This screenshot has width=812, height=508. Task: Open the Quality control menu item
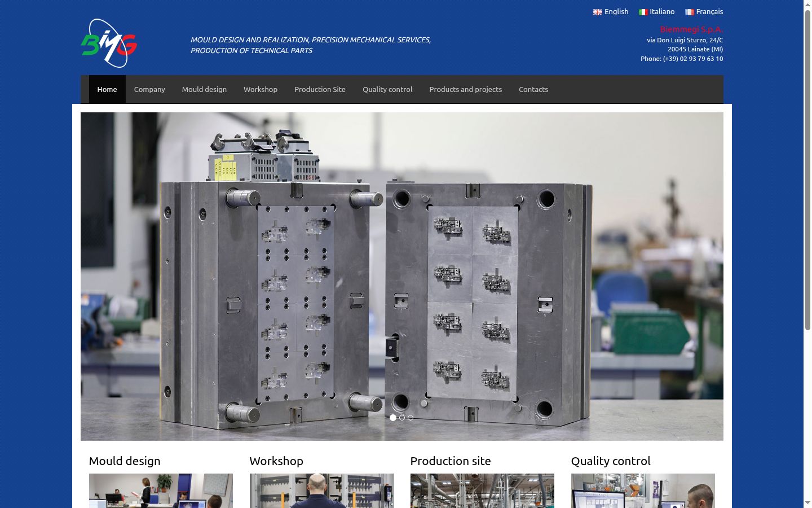point(387,89)
